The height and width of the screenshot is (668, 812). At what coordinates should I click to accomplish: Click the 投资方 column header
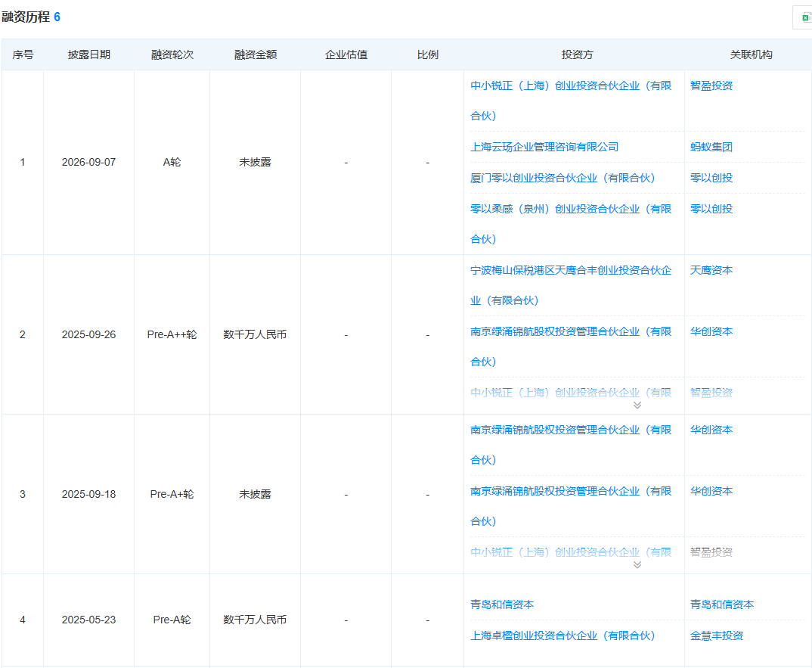(577, 55)
